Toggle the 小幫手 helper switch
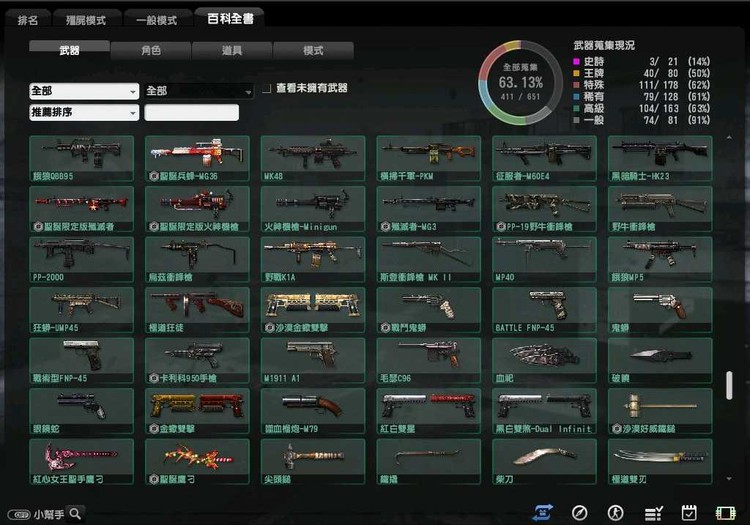The image size is (750, 525). [x=19, y=514]
